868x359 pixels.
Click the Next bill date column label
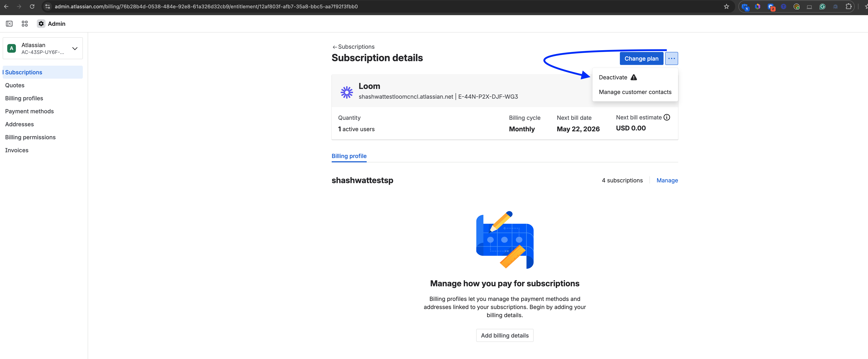(574, 118)
